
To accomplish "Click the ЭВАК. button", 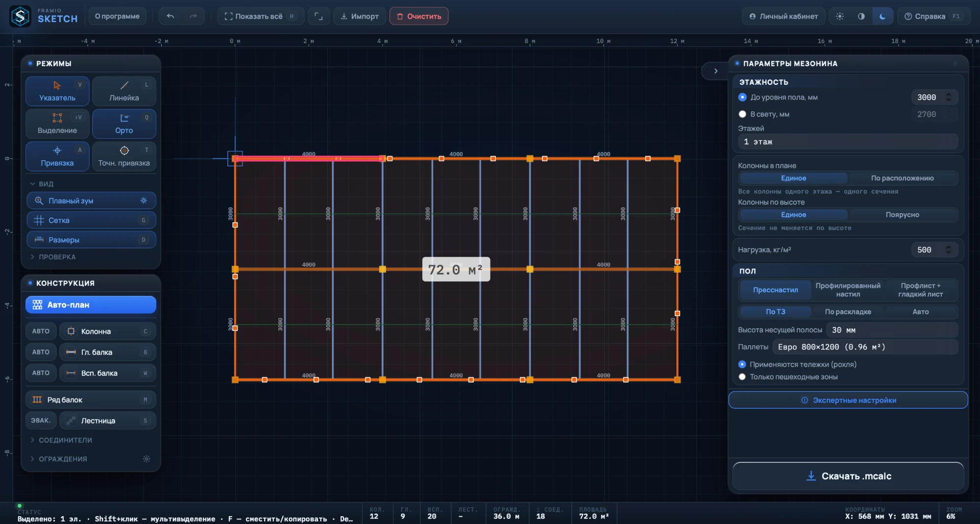I will pyautogui.click(x=41, y=421).
